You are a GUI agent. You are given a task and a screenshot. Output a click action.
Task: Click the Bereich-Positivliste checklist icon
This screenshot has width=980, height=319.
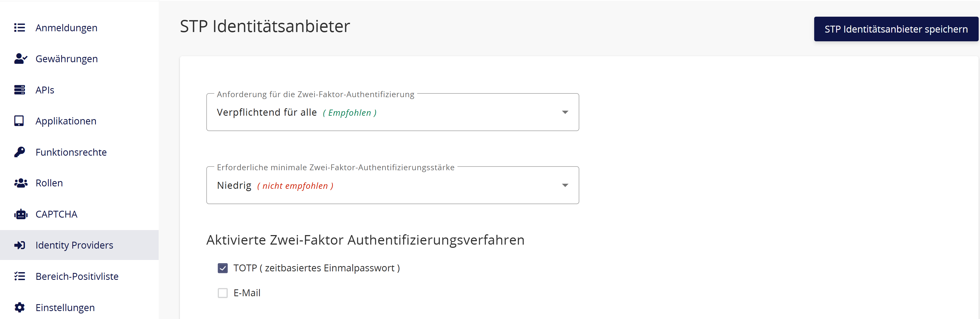pyautogui.click(x=19, y=276)
